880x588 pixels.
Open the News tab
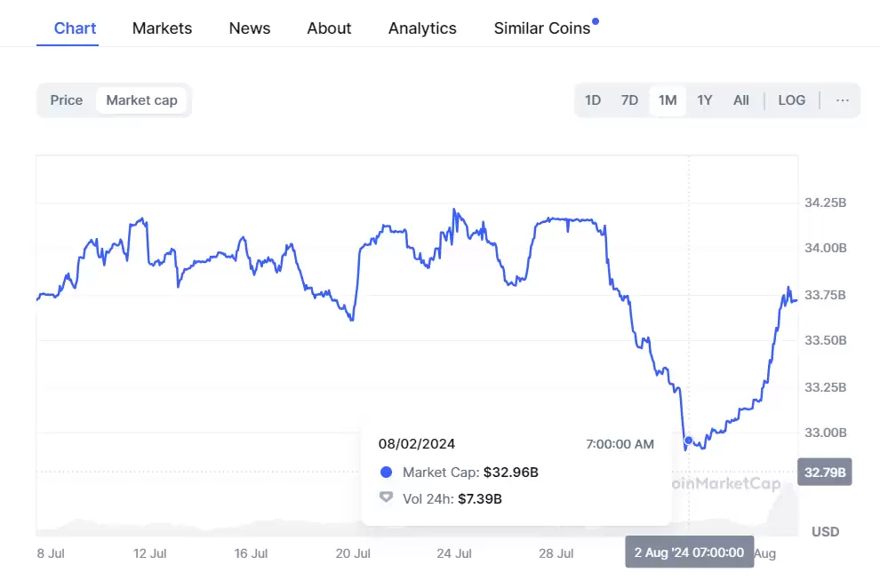pyautogui.click(x=250, y=28)
